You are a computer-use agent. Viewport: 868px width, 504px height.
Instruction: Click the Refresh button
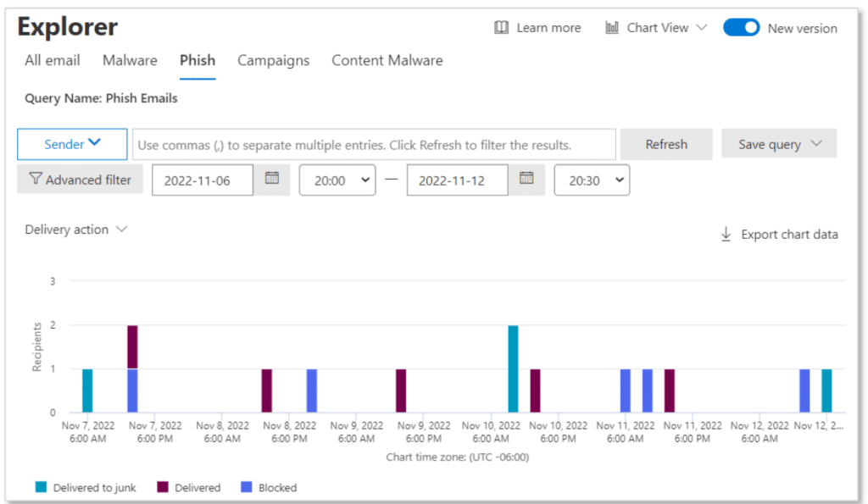point(666,144)
